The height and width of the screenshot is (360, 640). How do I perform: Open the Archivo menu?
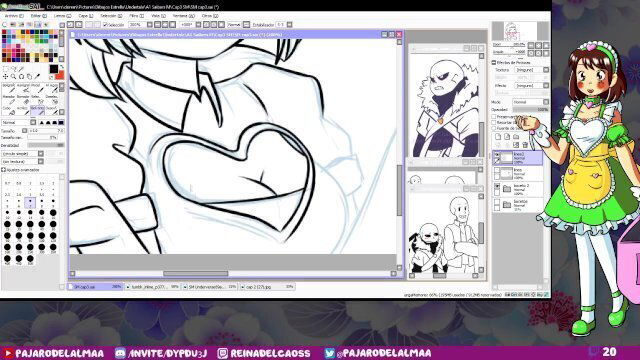[13, 16]
